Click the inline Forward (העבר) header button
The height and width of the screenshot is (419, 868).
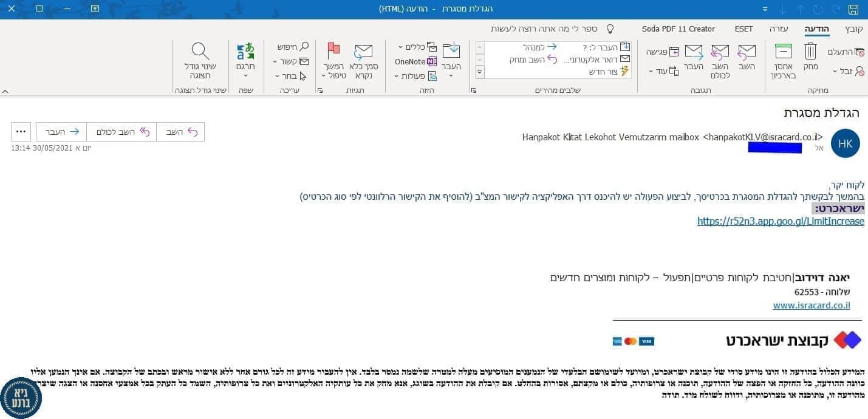[x=61, y=132]
